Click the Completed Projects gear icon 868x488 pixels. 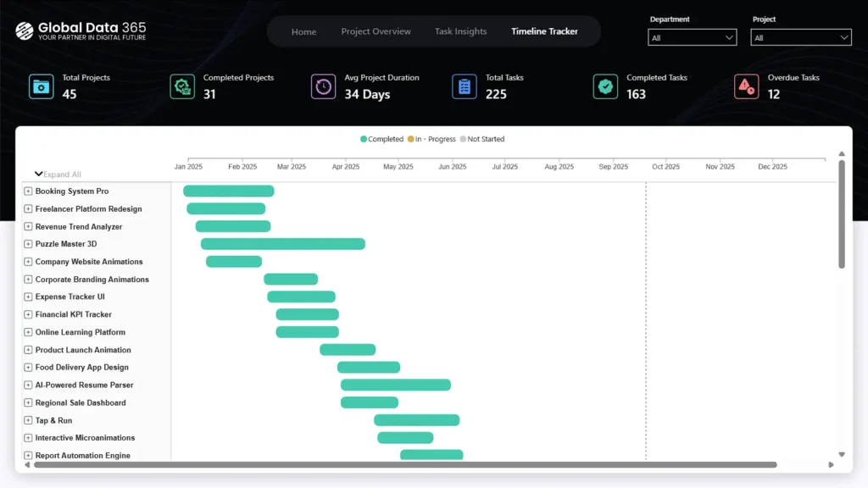tap(182, 87)
